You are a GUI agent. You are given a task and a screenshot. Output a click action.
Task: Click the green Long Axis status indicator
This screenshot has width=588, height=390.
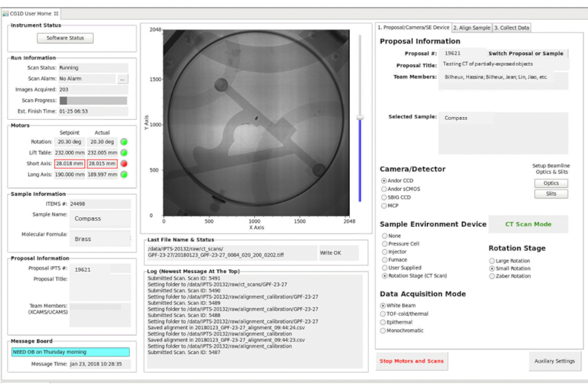[x=124, y=175]
